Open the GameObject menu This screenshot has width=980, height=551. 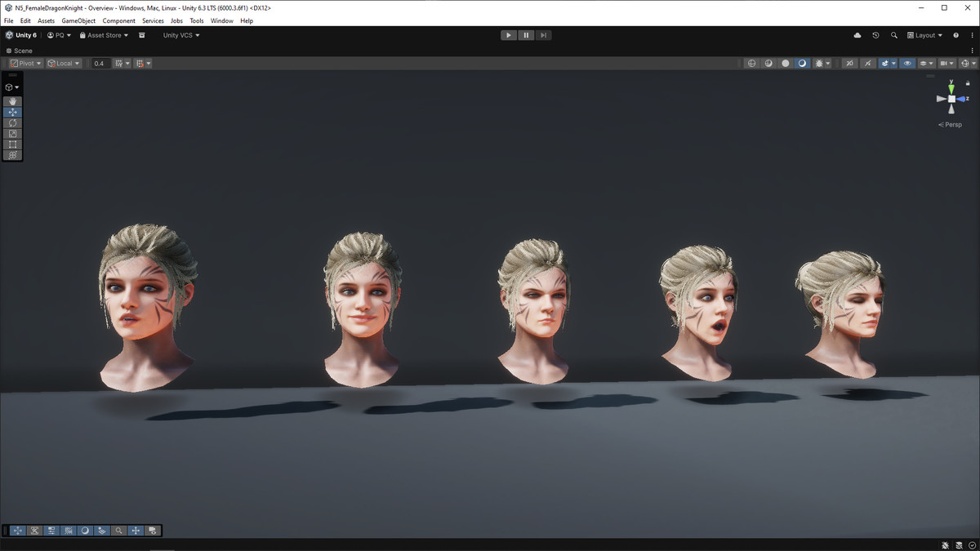pyautogui.click(x=78, y=20)
